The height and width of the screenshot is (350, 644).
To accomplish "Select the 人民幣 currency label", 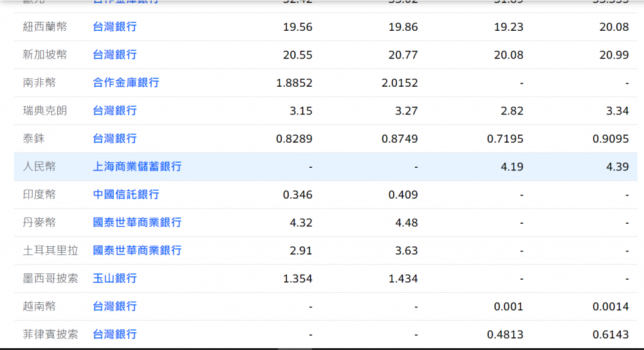I will tap(40, 166).
